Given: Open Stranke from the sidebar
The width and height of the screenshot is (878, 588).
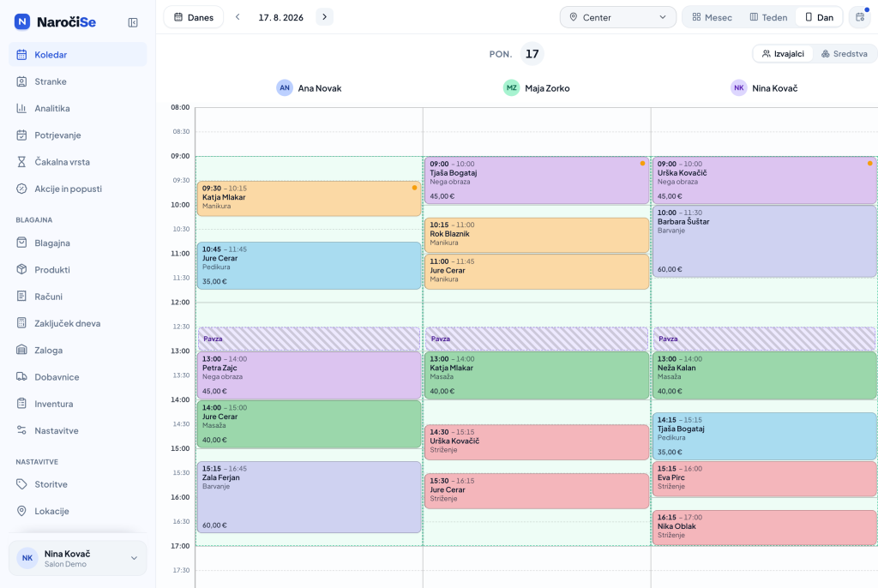Looking at the screenshot, I should coord(78,81).
